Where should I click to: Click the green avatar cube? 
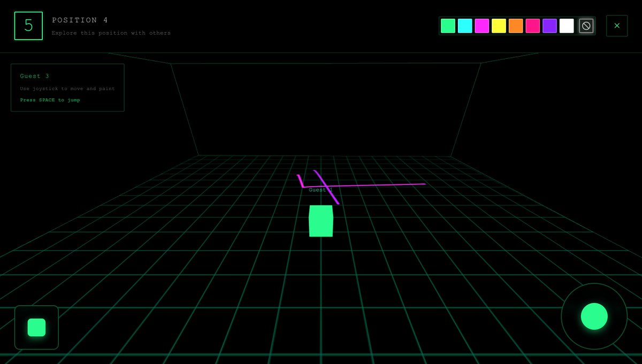click(321, 221)
